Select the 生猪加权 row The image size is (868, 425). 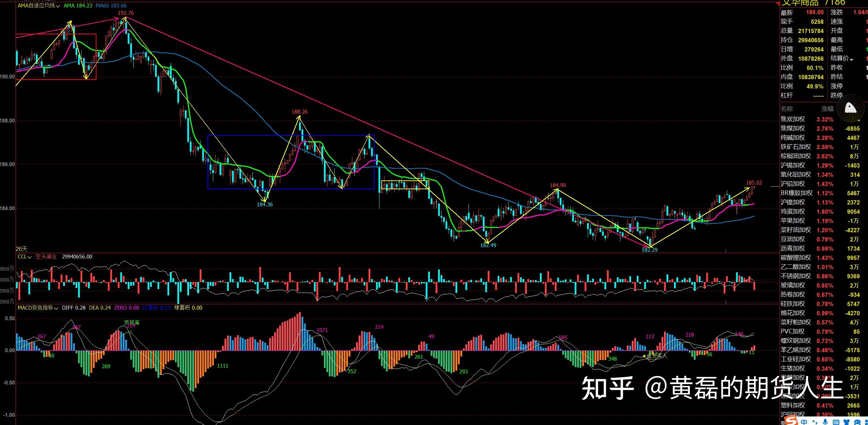[820, 369]
